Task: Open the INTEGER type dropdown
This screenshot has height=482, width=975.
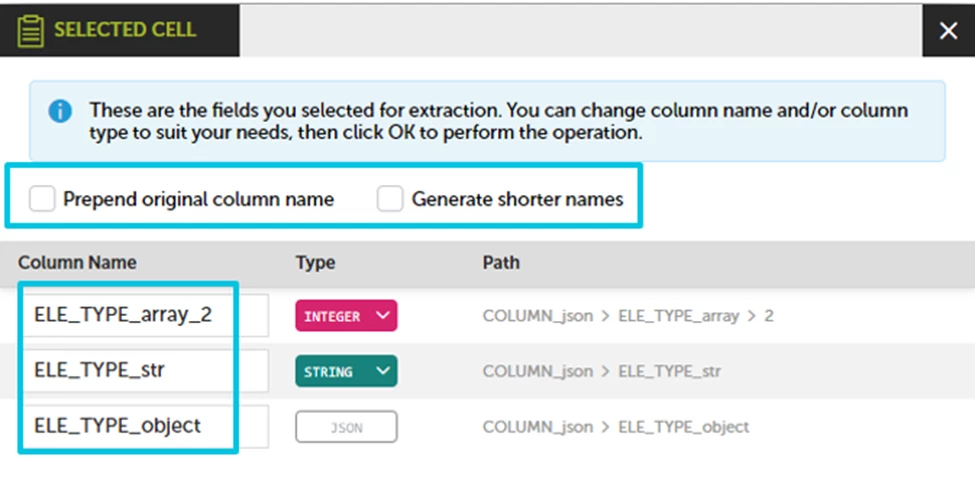Action: click(346, 316)
